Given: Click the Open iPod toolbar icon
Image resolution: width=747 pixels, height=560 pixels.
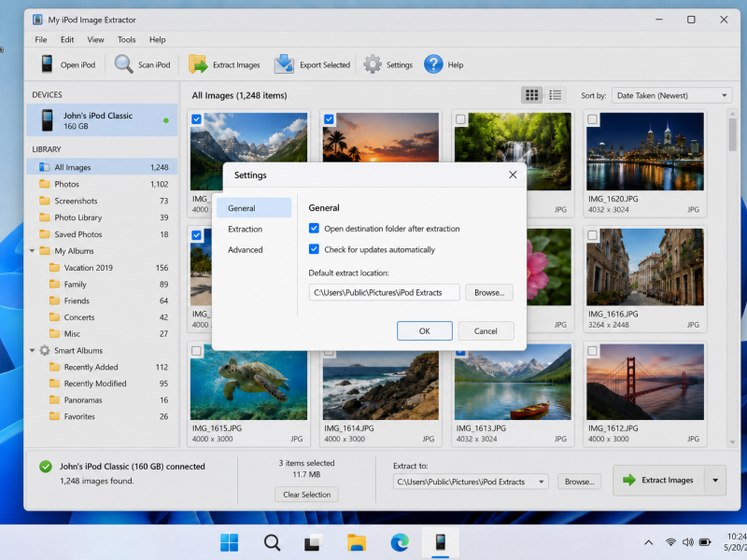Looking at the screenshot, I should [x=46, y=64].
